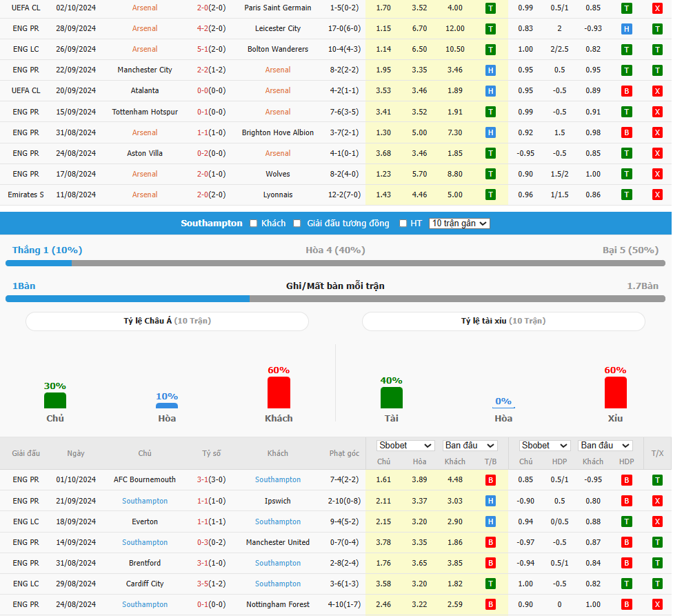Image resolution: width=673 pixels, height=616 pixels.
Task: Click the score 3-1(3-0) in Bournemouth row
Action: tap(211, 479)
